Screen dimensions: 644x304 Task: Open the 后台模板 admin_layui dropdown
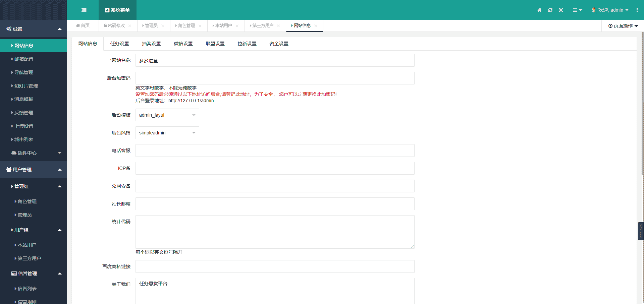coord(167,115)
